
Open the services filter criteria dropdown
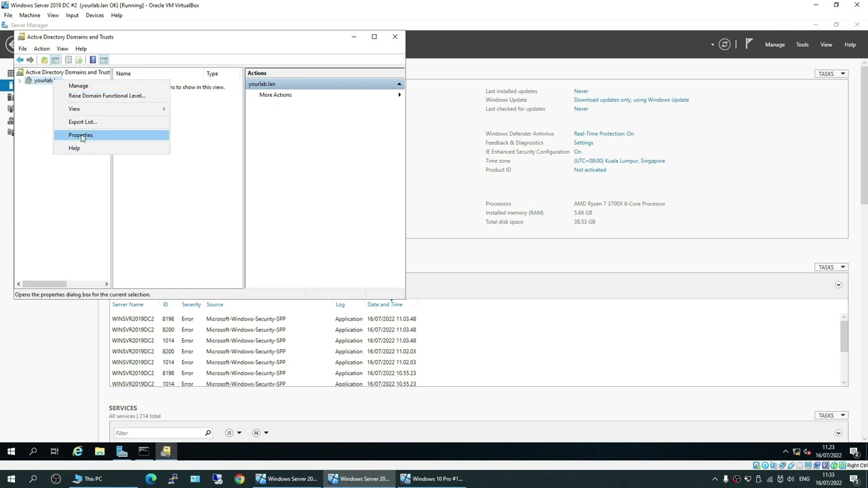(233, 433)
